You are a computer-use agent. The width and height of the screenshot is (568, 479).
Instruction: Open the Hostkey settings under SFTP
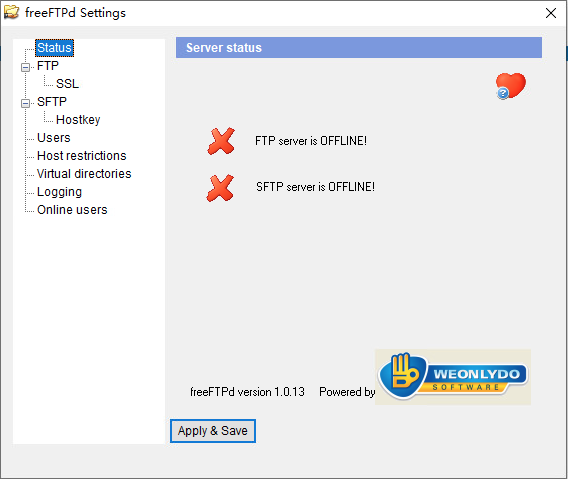pos(78,120)
